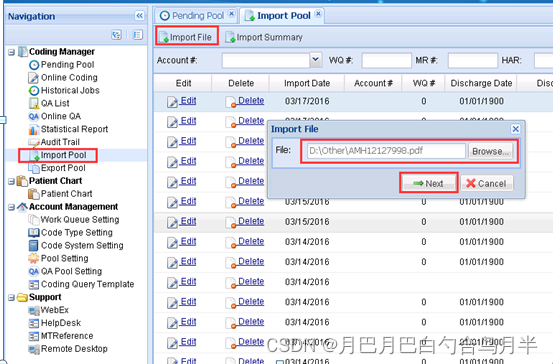
Task: Collapse the Coding Manager tree node
Action: point(11,52)
